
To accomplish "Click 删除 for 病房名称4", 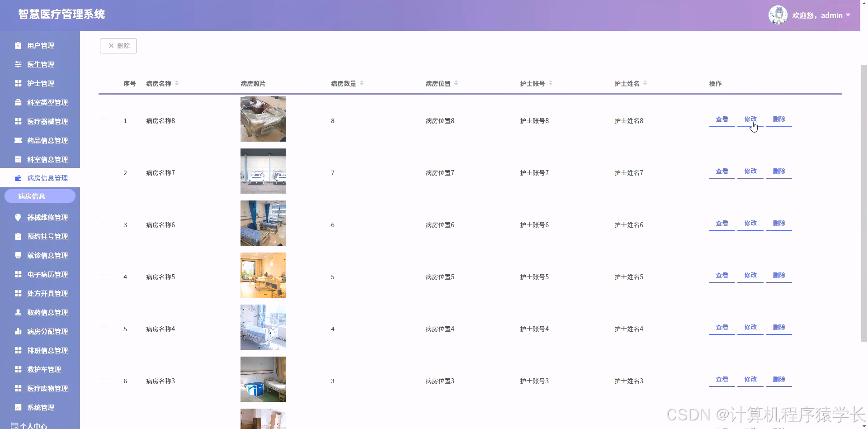I will point(779,328).
